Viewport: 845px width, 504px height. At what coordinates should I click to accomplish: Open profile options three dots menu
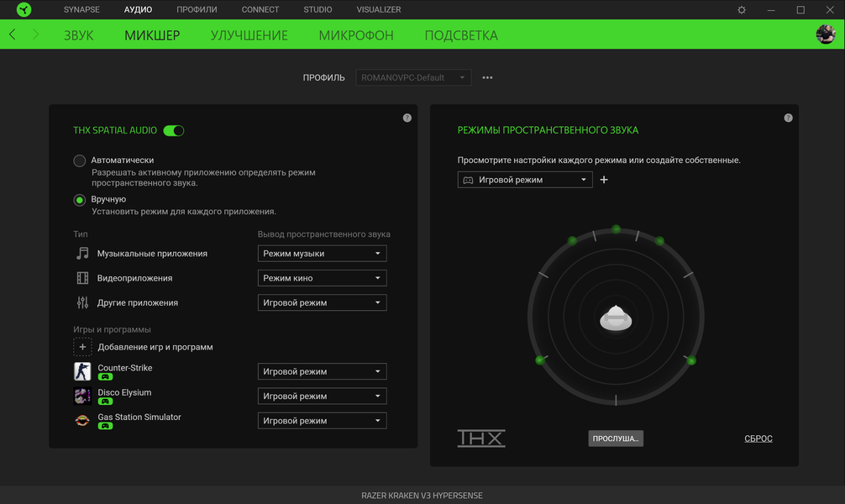click(487, 77)
